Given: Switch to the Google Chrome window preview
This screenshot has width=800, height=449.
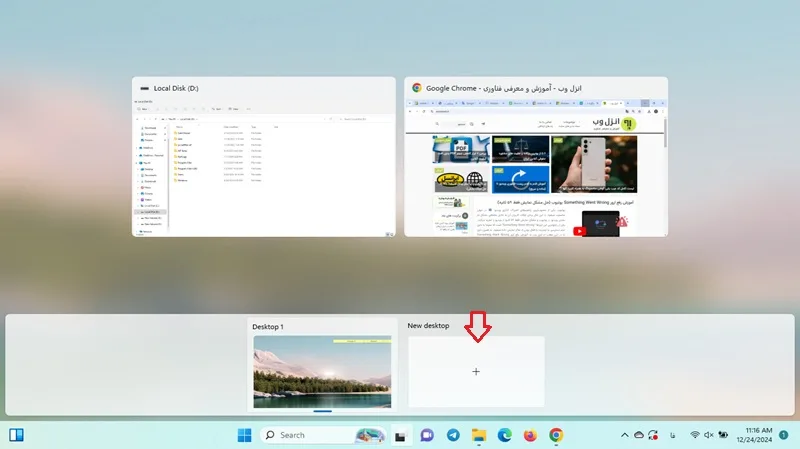Looking at the screenshot, I should 536,157.
